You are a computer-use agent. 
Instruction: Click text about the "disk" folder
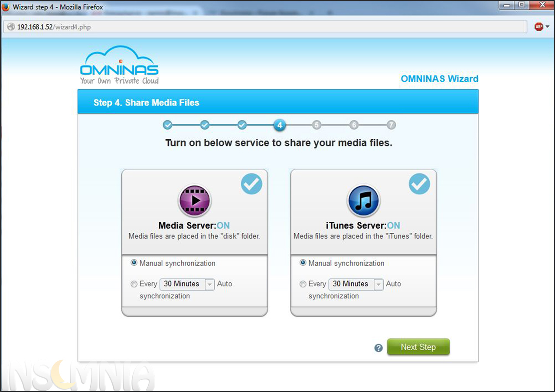pyautogui.click(x=194, y=236)
